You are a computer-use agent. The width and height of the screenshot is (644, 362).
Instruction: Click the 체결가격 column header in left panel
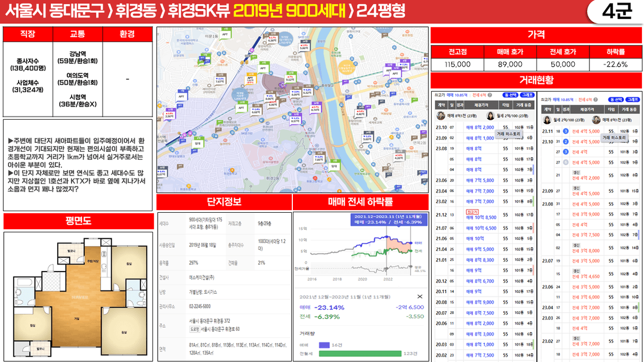tap(480, 105)
